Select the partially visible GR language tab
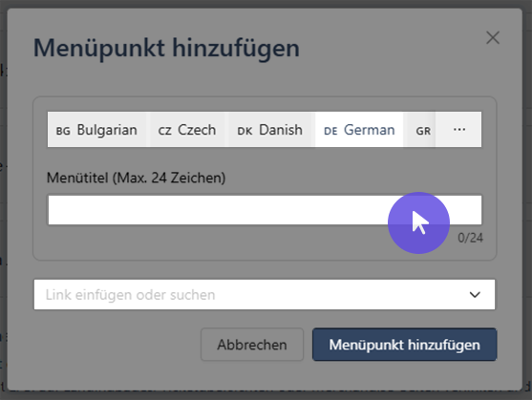The width and height of the screenshot is (532, 400). coord(421,130)
